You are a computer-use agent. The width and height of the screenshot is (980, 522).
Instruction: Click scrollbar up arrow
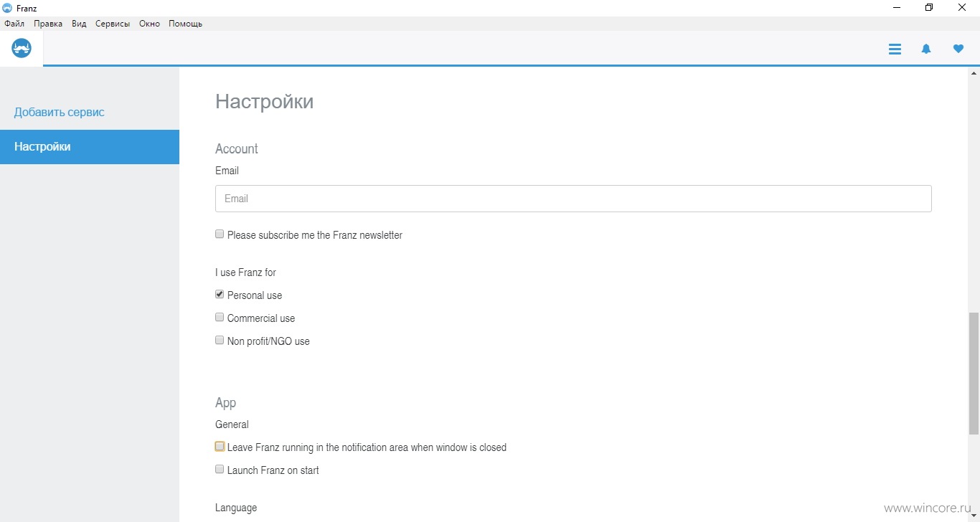(x=974, y=72)
